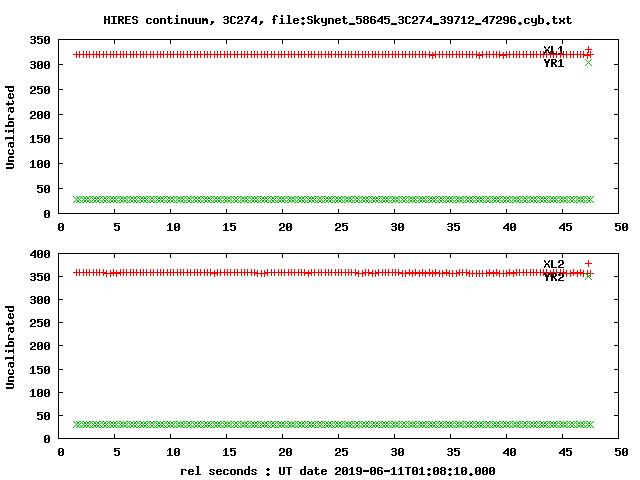This screenshot has width=640, height=480.
Task: Select the XL1 legend label
Action: pos(553,50)
